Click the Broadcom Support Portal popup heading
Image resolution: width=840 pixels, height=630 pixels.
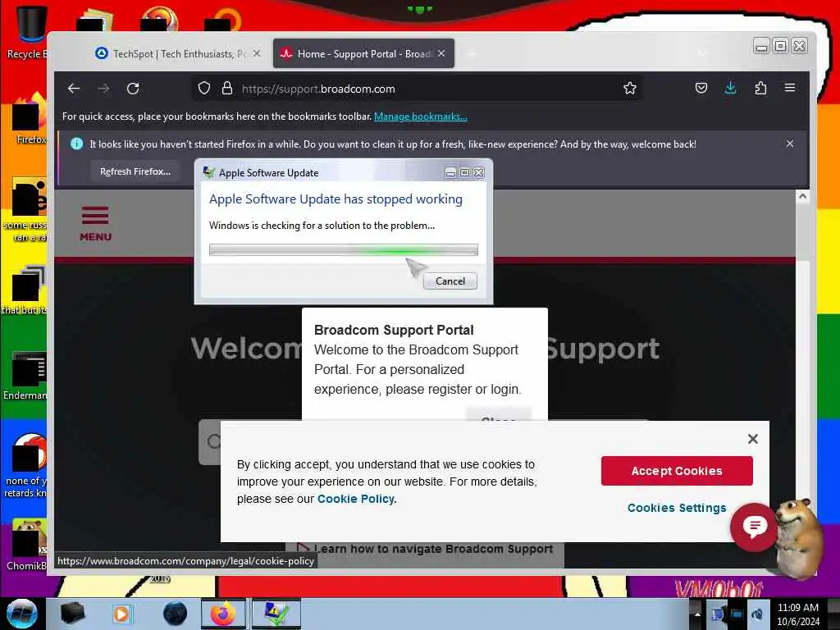click(394, 330)
